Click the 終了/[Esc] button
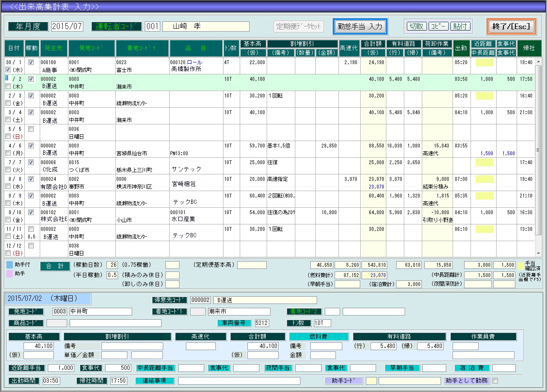547x392 pixels. 511,26
